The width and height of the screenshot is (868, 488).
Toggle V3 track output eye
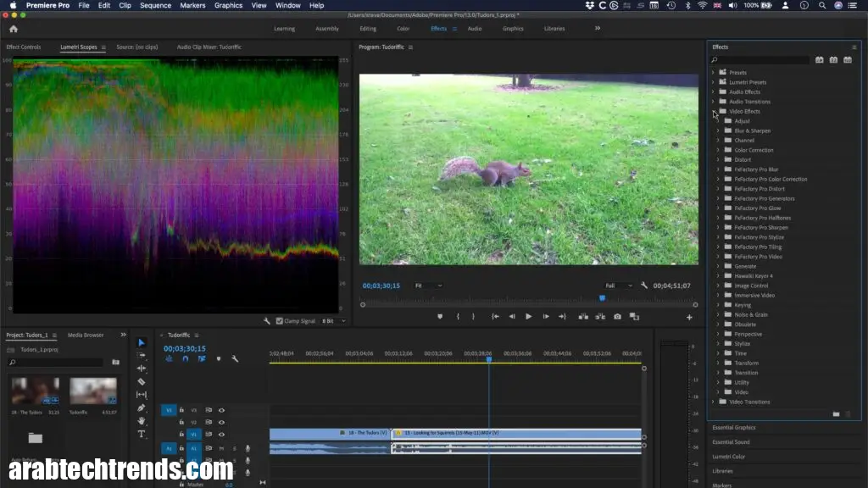coord(221,410)
